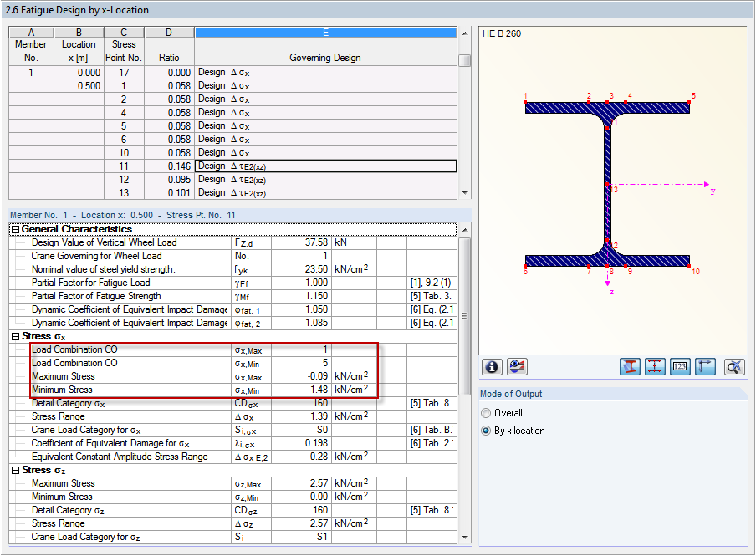Viewport: 756px width, 556px height.
Task: Click member number 1 cell
Action: 31,73
